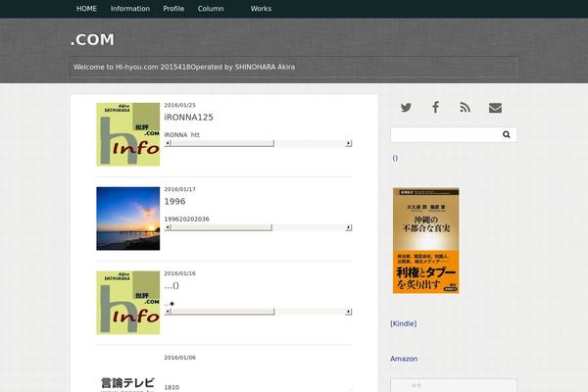Click the date 2016/01/16

[x=179, y=273]
